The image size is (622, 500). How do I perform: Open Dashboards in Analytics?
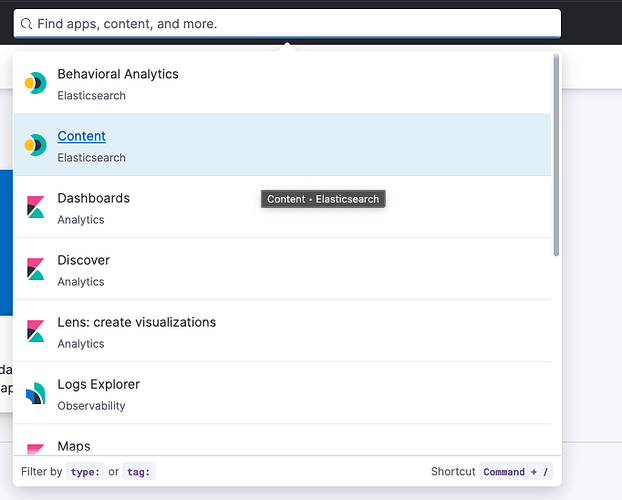[93, 198]
